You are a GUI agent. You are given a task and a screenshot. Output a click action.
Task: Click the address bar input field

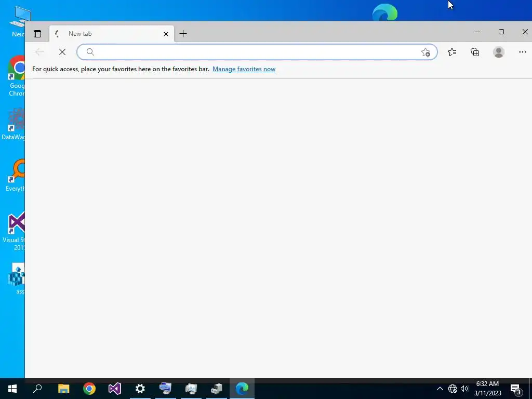pyautogui.click(x=257, y=52)
